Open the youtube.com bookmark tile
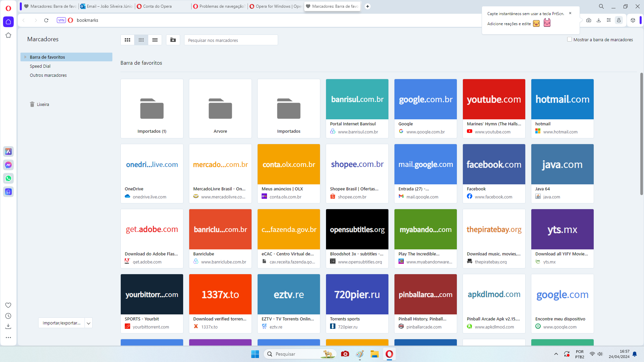 tap(494, 109)
